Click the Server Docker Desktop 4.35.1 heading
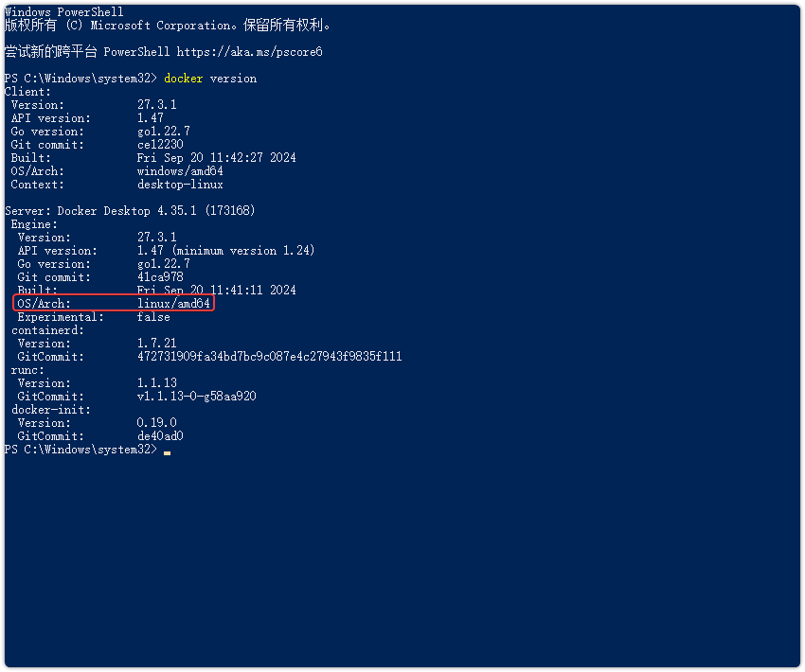805x672 pixels. (x=130, y=211)
